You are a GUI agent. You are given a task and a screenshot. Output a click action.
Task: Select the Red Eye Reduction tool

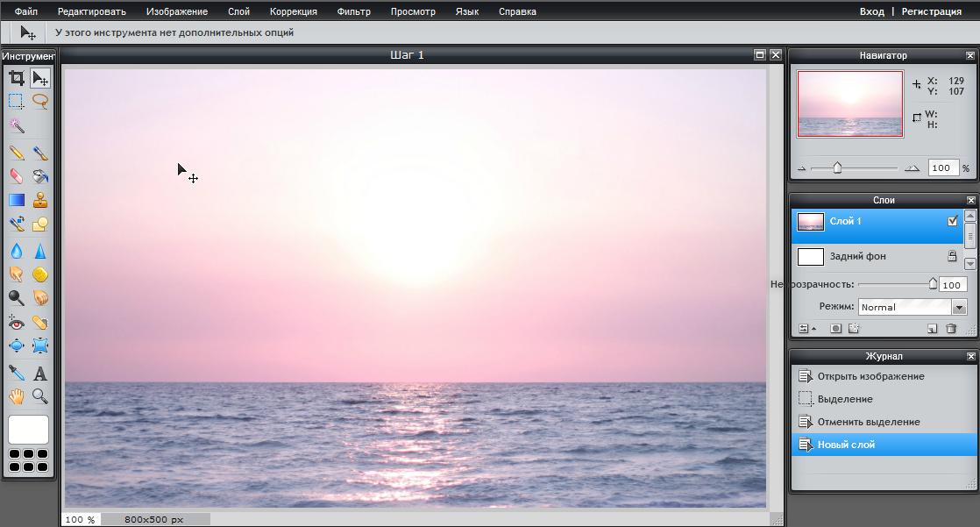pyautogui.click(x=16, y=323)
